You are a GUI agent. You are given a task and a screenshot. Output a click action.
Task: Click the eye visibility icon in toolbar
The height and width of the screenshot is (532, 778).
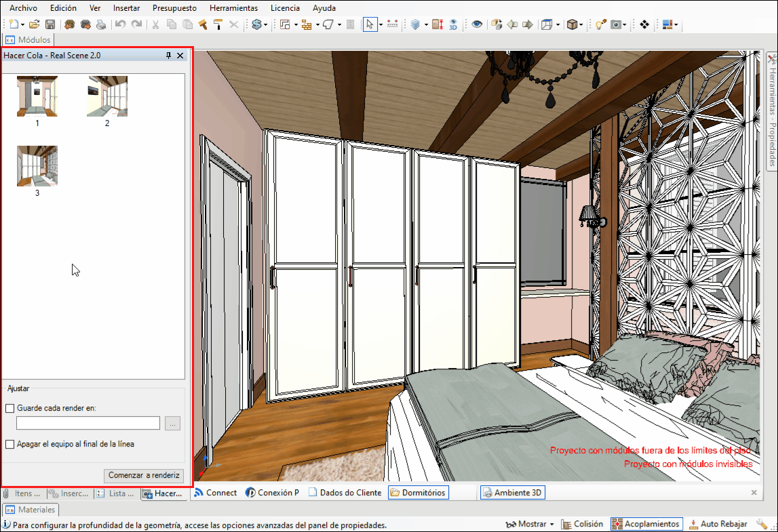tap(478, 24)
